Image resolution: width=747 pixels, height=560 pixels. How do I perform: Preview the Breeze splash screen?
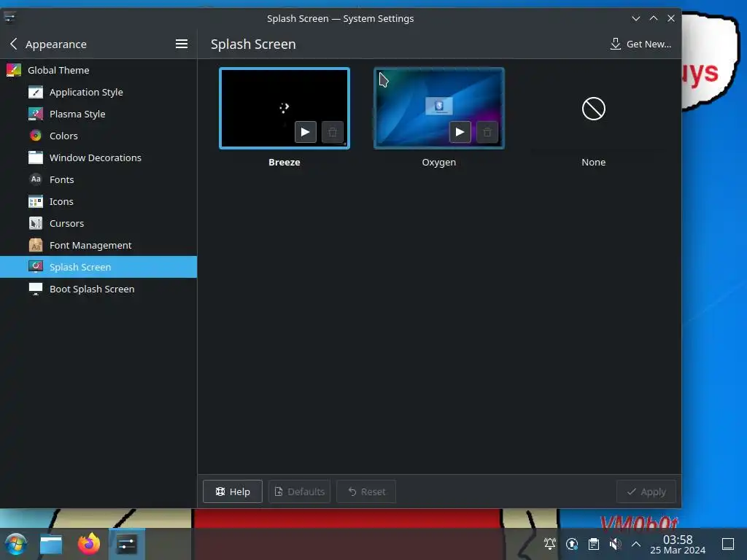coord(306,132)
